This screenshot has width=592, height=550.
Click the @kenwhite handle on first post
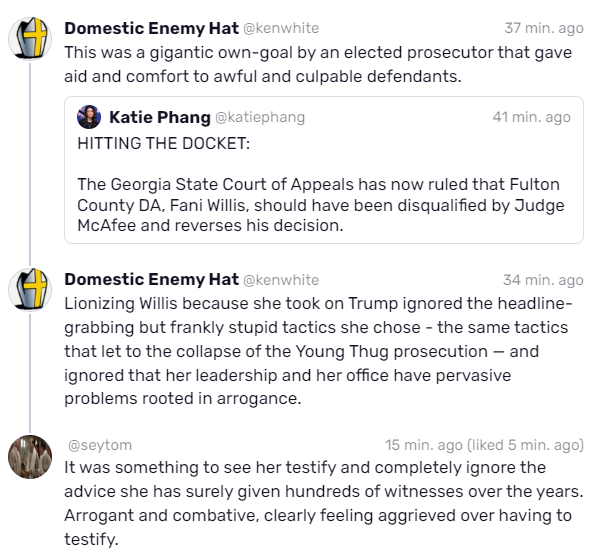281,28
